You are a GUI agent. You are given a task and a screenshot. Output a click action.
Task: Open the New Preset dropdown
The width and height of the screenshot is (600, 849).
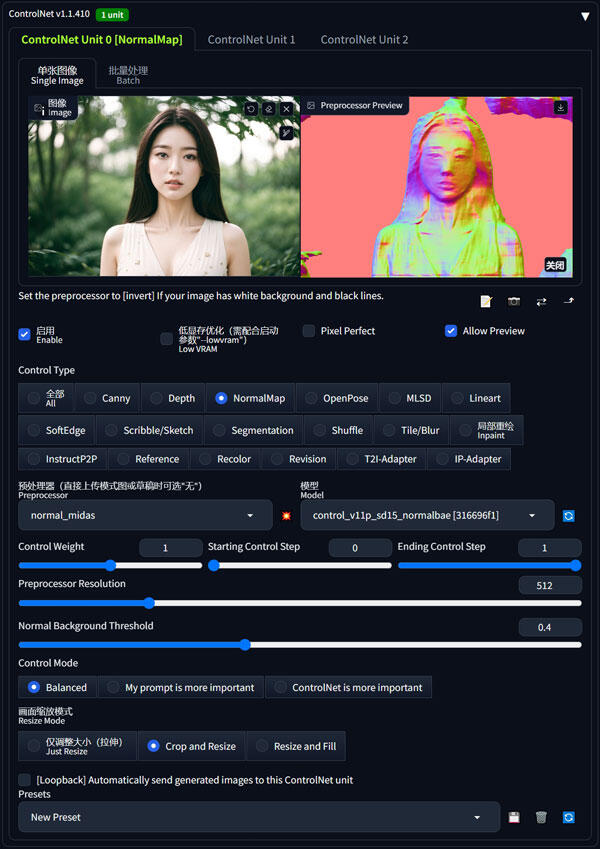pyautogui.click(x=259, y=817)
